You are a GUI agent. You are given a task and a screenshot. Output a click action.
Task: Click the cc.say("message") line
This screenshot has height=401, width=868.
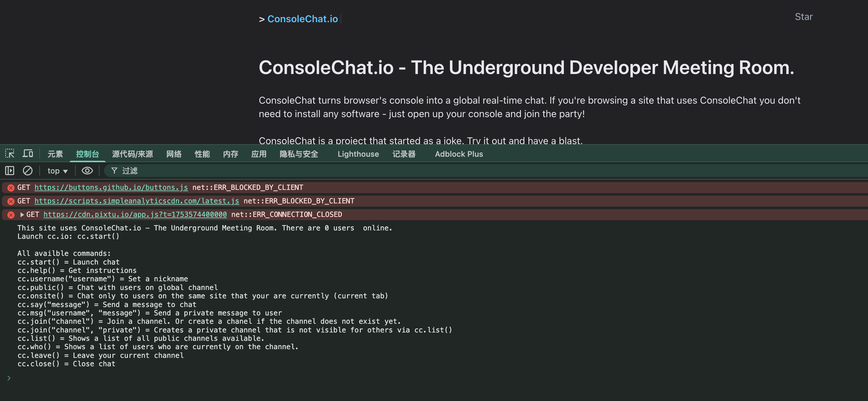pos(107,305)
